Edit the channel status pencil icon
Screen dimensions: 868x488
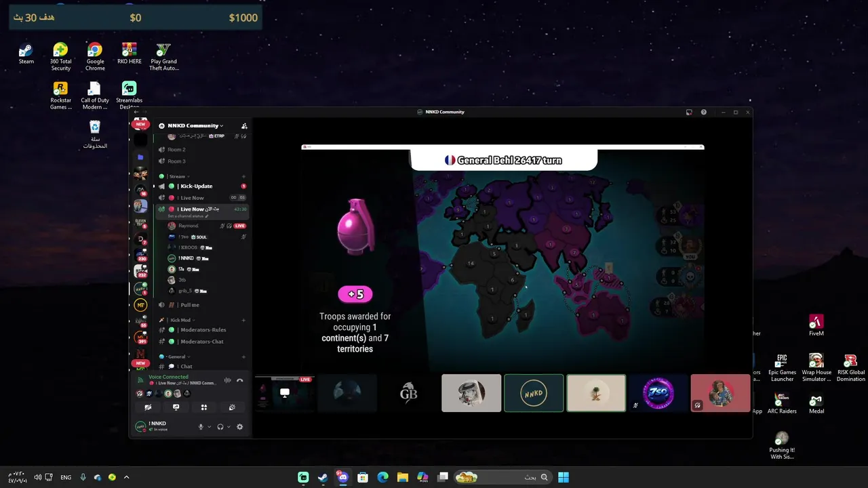(x=206, y=216)
